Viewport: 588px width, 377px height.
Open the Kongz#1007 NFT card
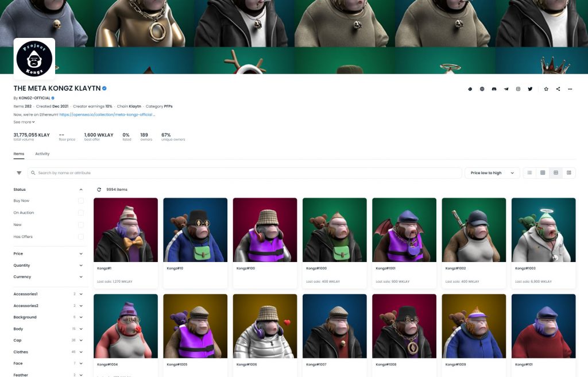[x=335, y=335]
